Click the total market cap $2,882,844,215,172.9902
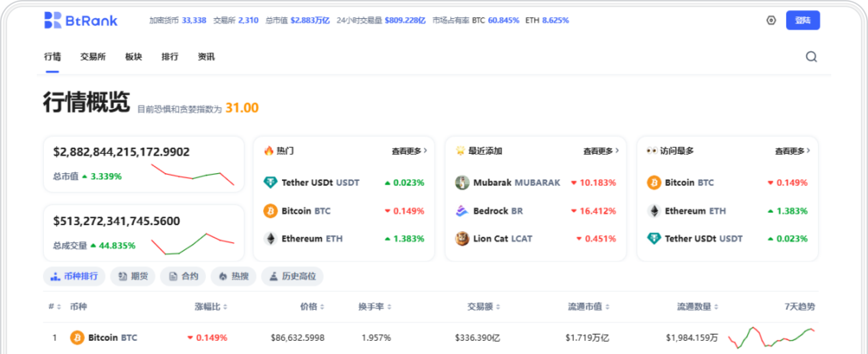The width and height of the screenshot is (868, 354). click(x=121, y=152)
